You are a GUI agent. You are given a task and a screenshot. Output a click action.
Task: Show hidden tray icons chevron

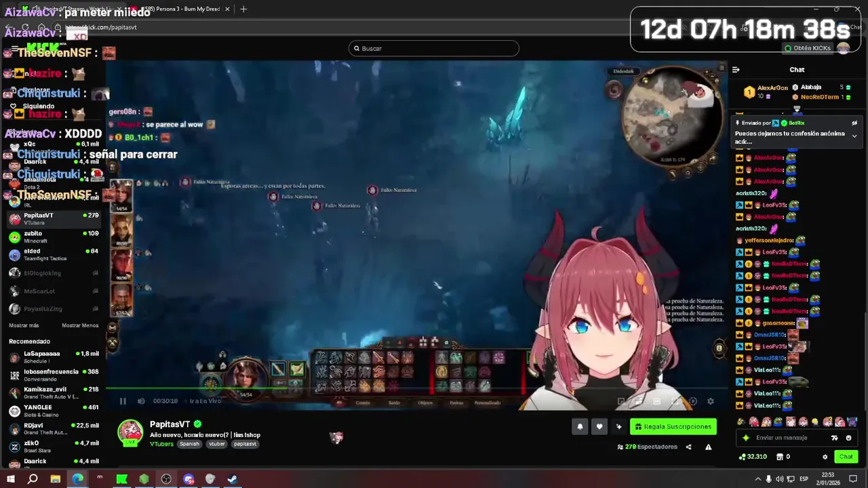(x=758, y=479)
